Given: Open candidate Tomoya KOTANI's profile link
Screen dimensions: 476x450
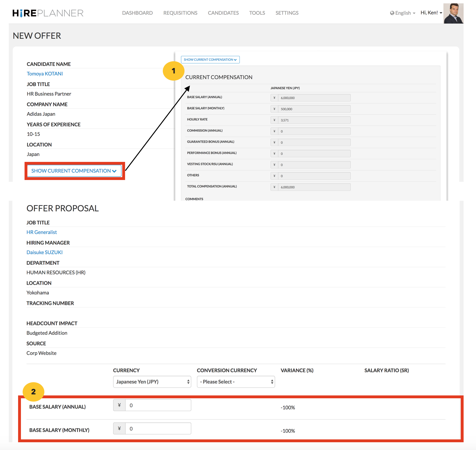Looking at the screenshot, I should [x=45, y=74].
